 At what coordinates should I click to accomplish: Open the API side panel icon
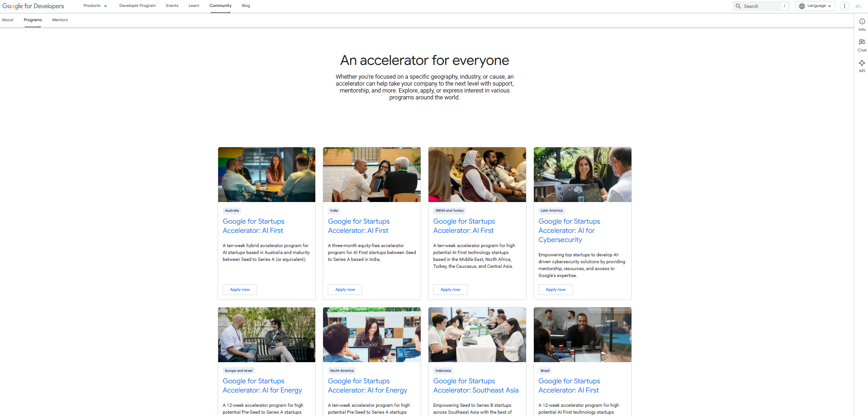pyautogui.click(x=862, y=63)
